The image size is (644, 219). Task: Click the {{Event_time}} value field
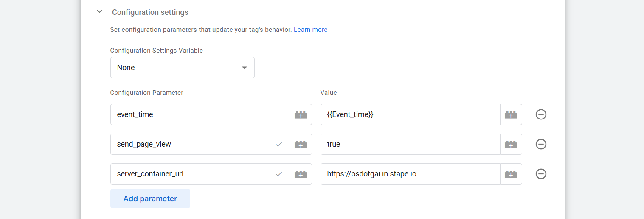(x=410, y=114)
